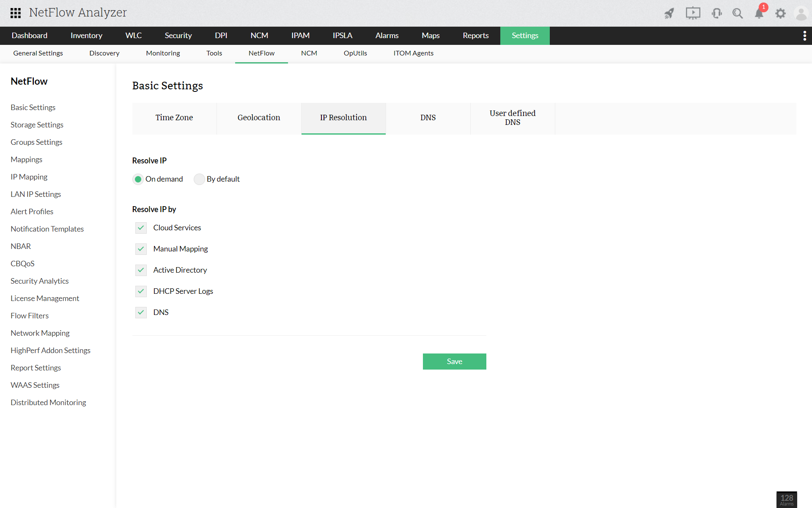Click the rocket quick-start icon
The image size is (812, 508).
[x=669, y=14]
